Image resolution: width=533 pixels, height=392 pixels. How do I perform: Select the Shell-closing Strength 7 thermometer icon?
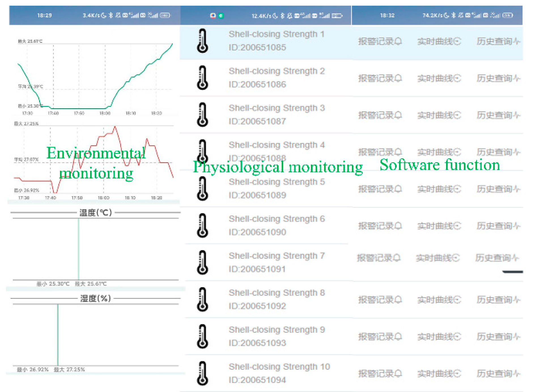click(x=202, y=262)
